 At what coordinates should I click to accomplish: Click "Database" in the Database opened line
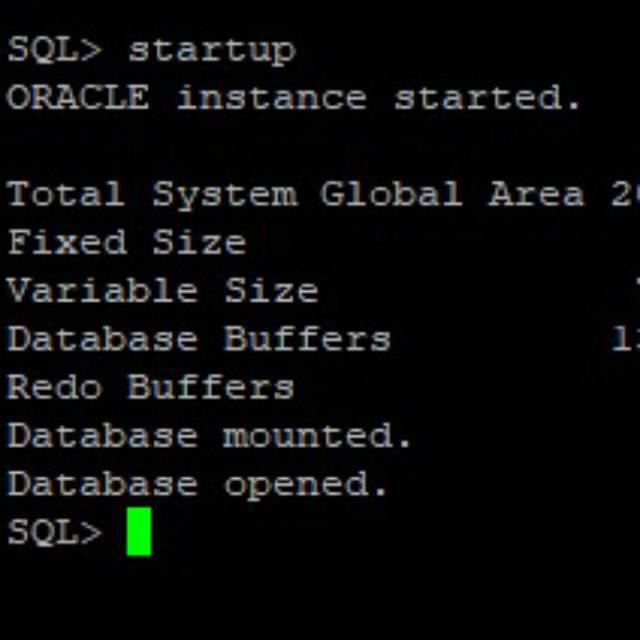(x=102, y=484)
